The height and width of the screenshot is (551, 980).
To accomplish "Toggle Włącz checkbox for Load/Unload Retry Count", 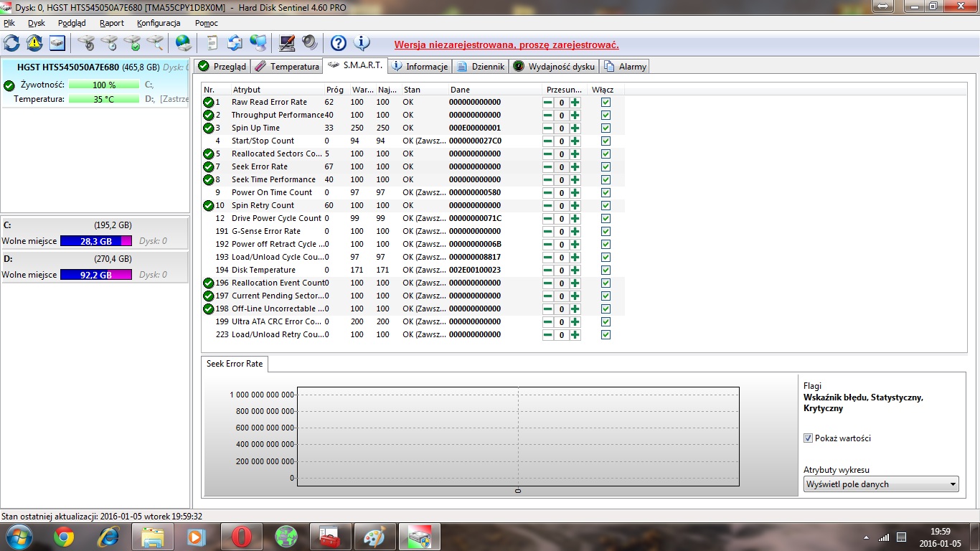I will click(606, 335).
